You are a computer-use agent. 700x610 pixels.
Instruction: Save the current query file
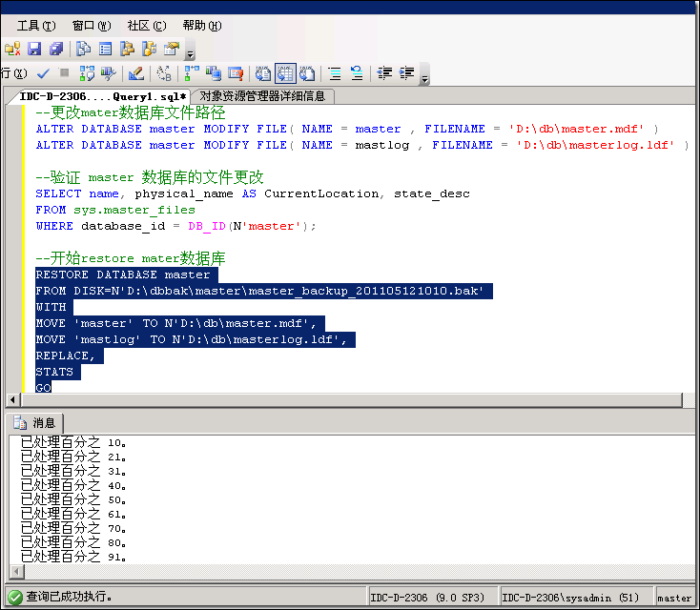tap(34, 49)
